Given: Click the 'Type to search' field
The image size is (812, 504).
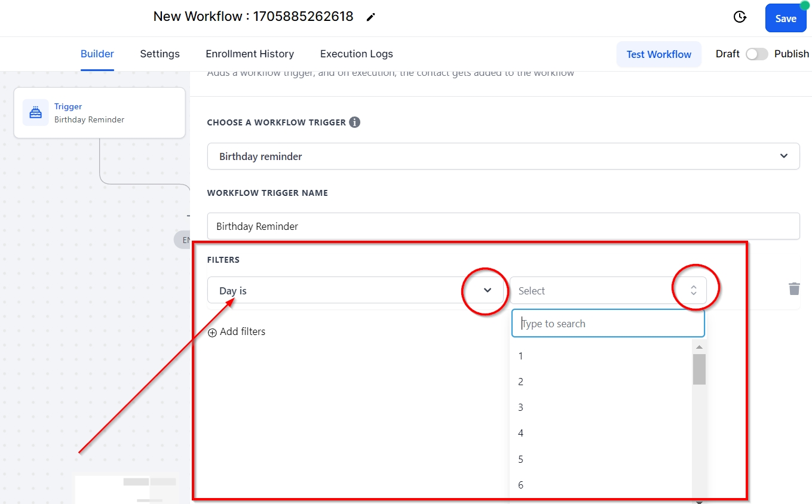Looking at the screenshot, I should coord(608,324).
